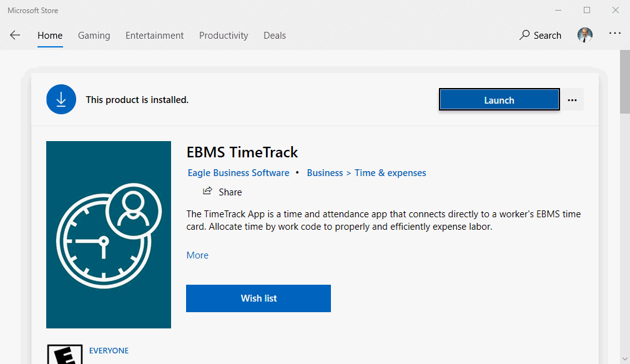Open the user profile avatar
The image size is (630, 364).
click(x=584, y=36)
